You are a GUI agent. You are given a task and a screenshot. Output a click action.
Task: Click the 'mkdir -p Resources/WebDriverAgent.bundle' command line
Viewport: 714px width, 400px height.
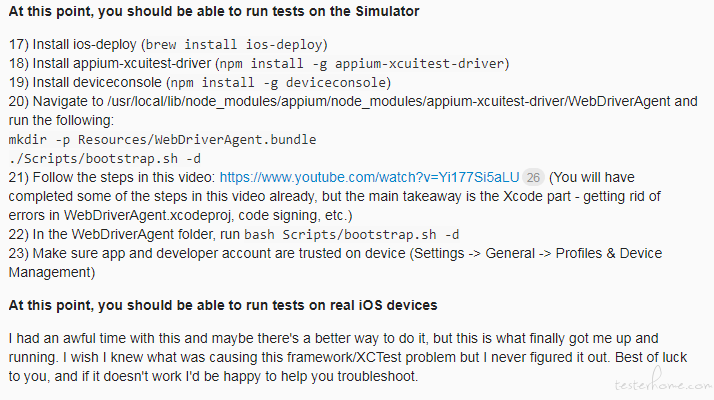(162, 139)
